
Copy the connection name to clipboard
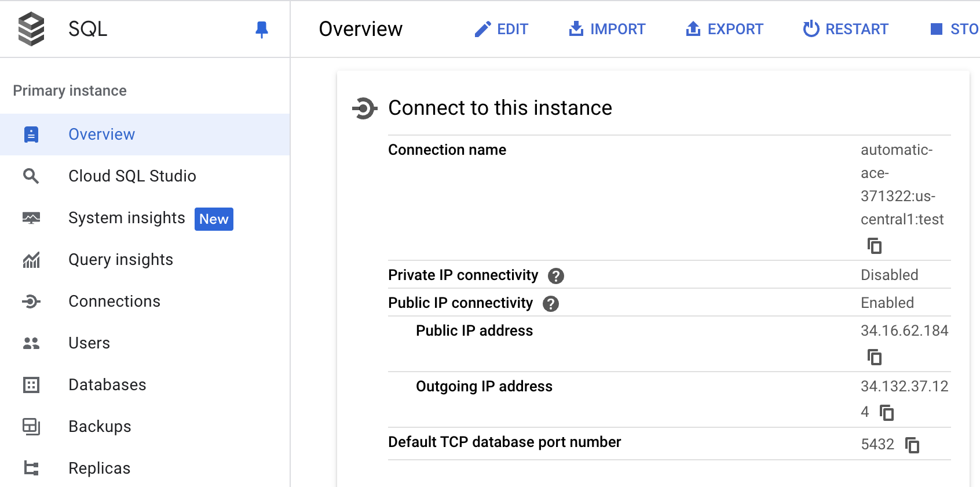tap(874, 246)
